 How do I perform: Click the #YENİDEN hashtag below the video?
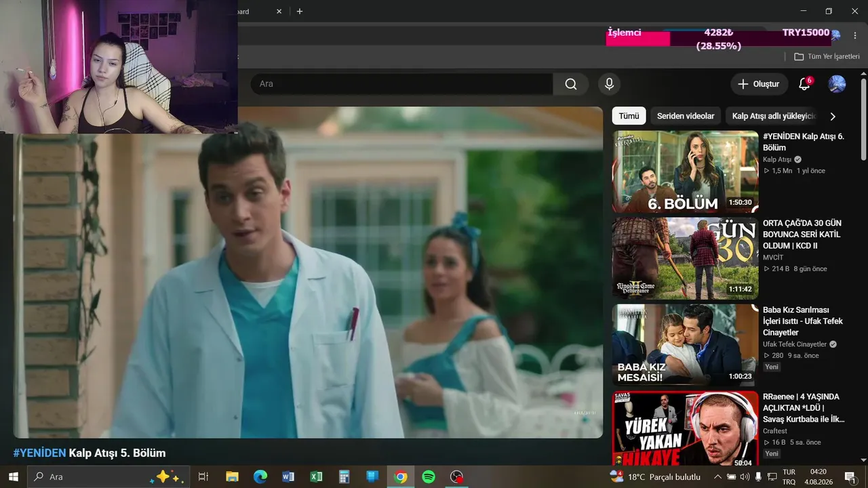[39, 453]
